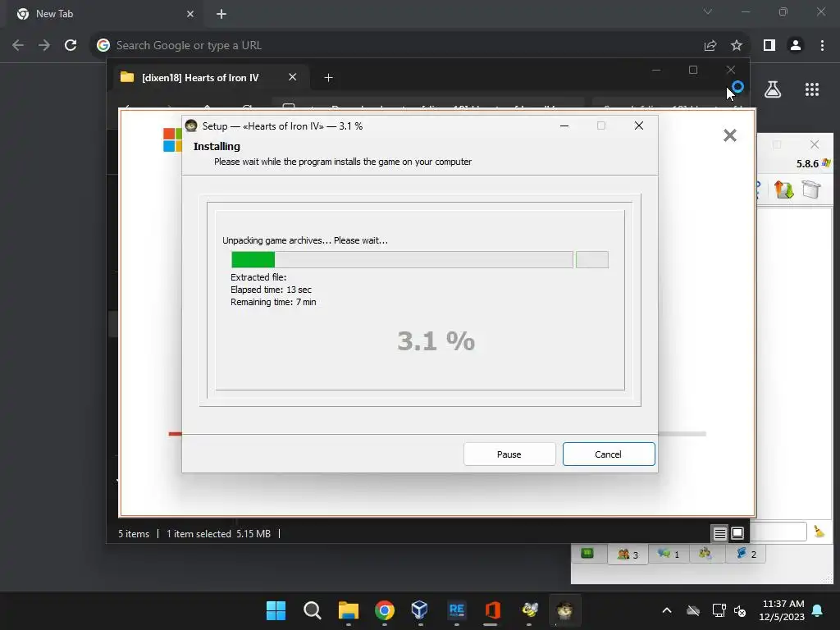Open VirtualBox from taskbar
The width and height of the screenshot is (840, 630).
pos(420,610)
